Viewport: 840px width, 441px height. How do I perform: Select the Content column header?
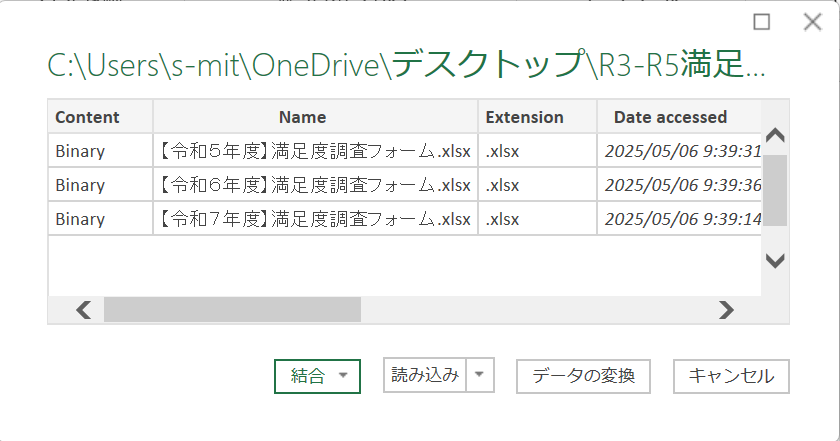(x=87, y=117)
